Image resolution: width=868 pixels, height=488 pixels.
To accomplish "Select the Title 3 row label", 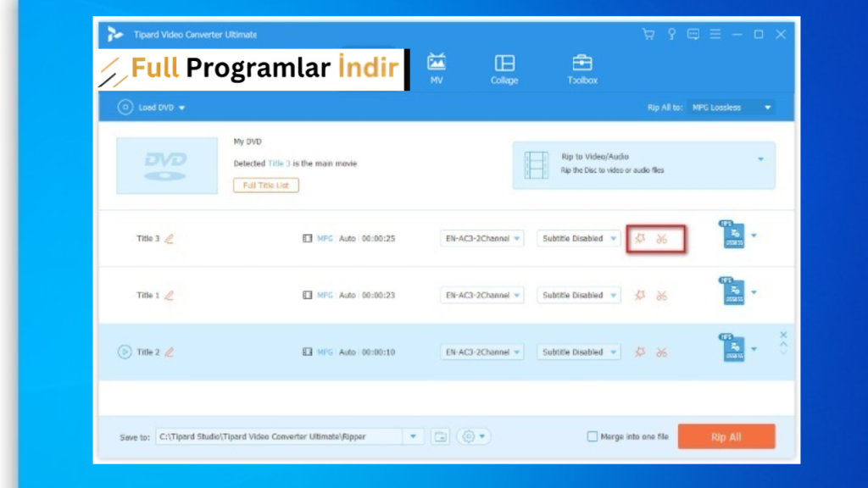I will click(x=147, y=238).
